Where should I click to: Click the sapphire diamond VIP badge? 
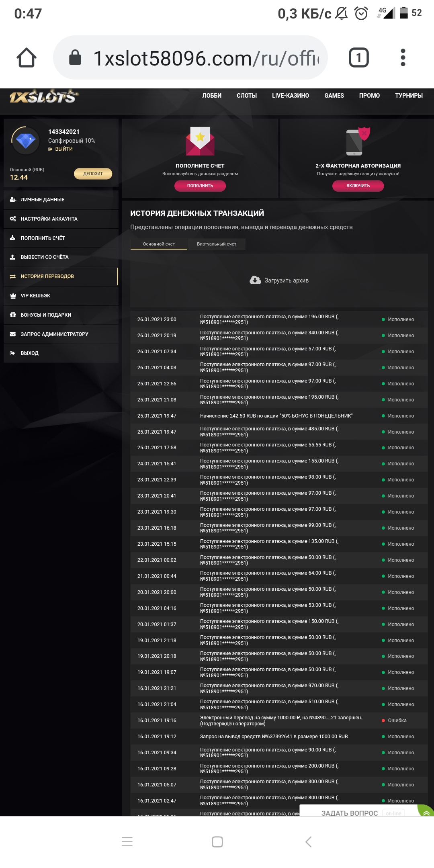[x=26, y=141]
